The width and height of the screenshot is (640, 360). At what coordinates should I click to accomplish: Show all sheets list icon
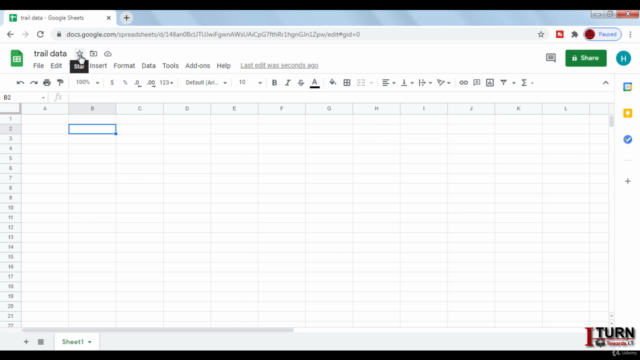click(x=41, y=342)
